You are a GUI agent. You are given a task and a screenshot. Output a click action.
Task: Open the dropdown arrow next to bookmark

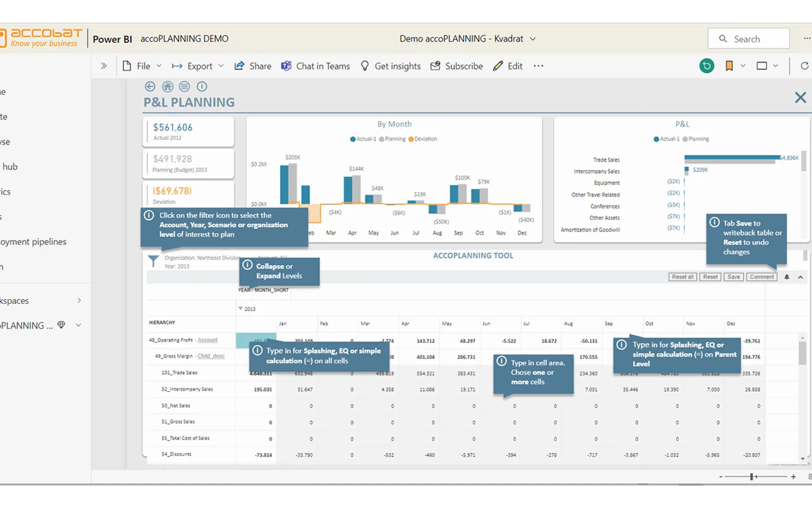[x=743, y=66]
